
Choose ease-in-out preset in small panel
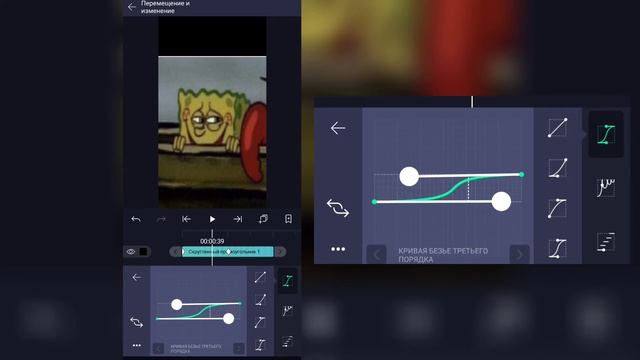[260, 344]
